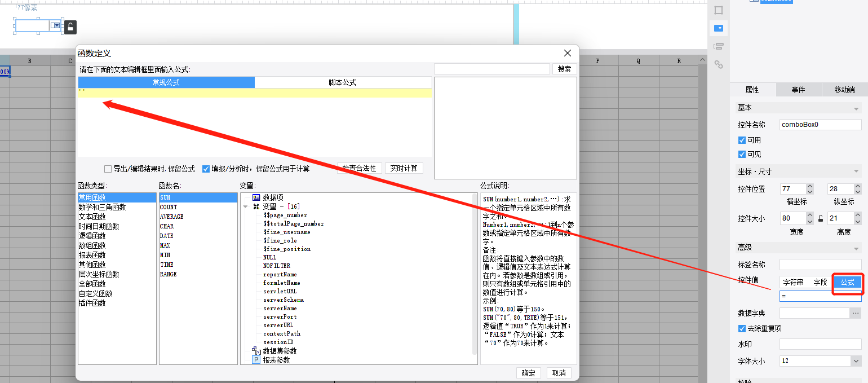Click the 数据项 table icon in variable tree
The width and height of the screenshot is (868, 383).
point(256,197)
